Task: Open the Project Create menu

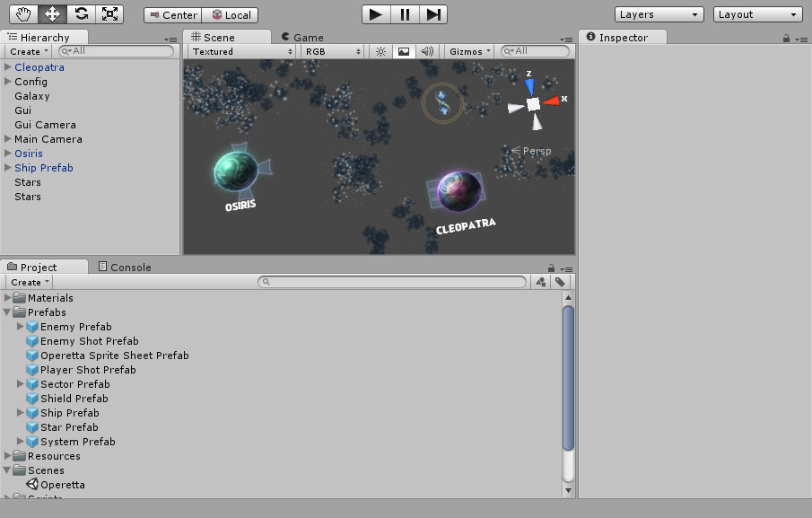Action: [30, 282]
